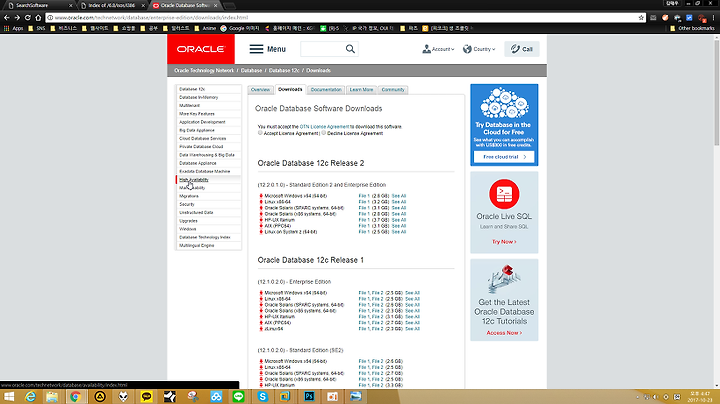The image size is (720, 404).
Task: Click the Google bookmark favicon
Action: click(224, 28)
